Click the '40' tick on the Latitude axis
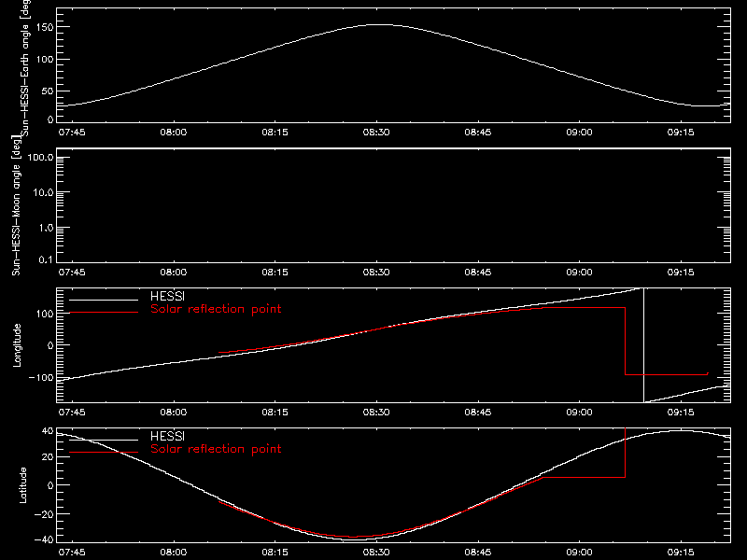Image resolution: width=747 pixels, height=560 pixels. coord(48,431)
